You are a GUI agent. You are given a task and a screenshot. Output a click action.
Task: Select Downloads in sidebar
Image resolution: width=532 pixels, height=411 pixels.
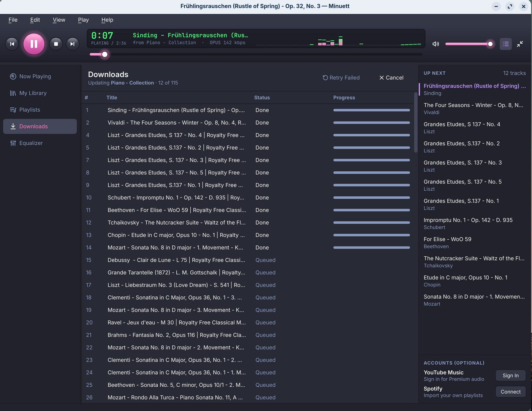point(40,126)
